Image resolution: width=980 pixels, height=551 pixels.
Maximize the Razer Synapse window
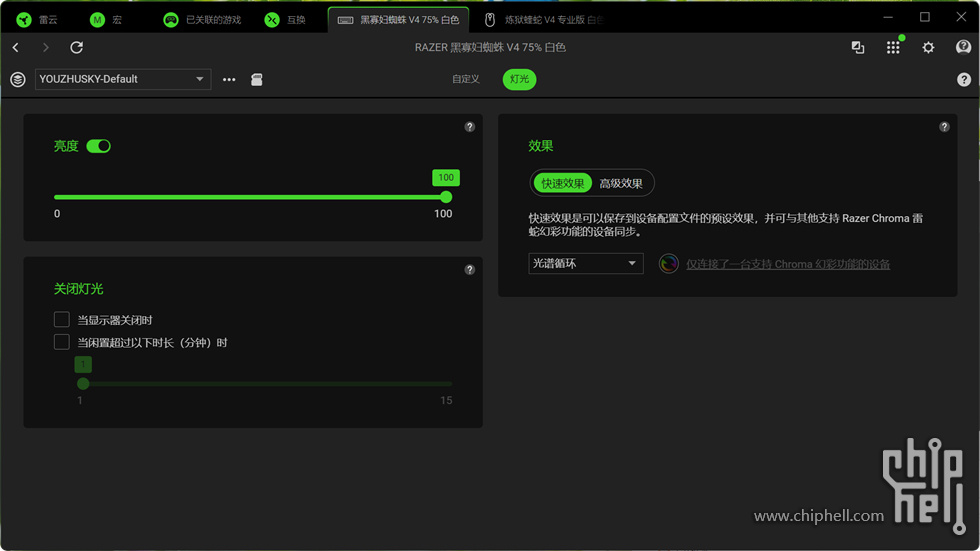pos(924,17)
